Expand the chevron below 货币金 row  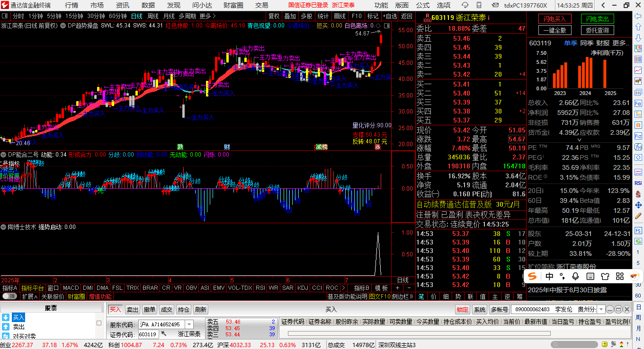click(579, 140)
